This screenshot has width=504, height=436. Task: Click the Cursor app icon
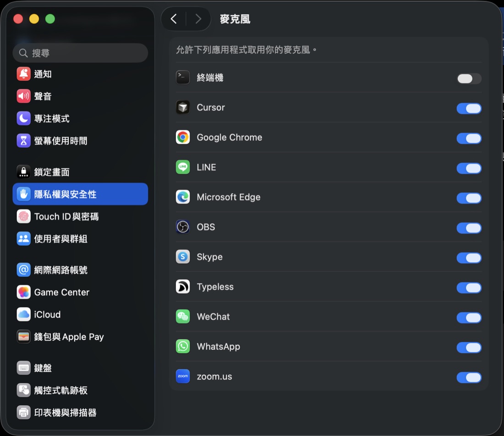pos(183,107)
